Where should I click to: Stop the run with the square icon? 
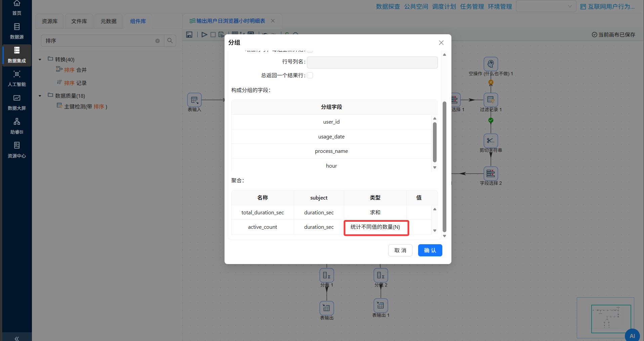click(x=213, y=35)
